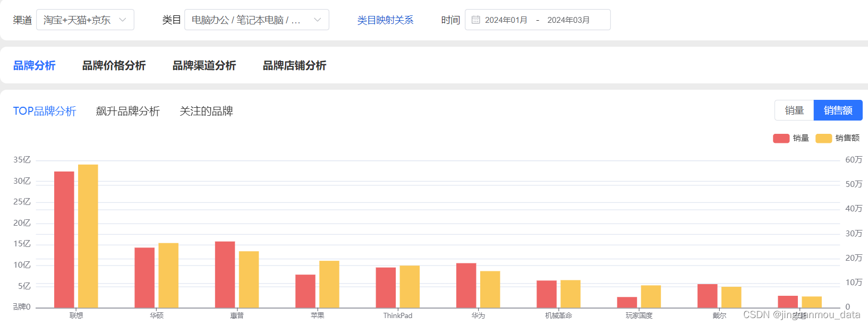Click the yellow 联想 sales amount bar
This screenshot has height=325, width=868.
(x=88, y=236)
